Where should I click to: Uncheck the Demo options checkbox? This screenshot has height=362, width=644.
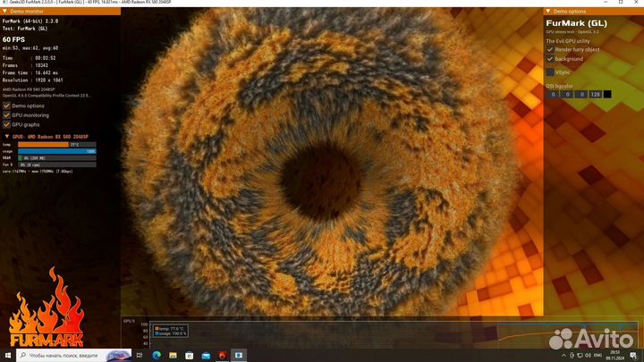pos(6,105)
